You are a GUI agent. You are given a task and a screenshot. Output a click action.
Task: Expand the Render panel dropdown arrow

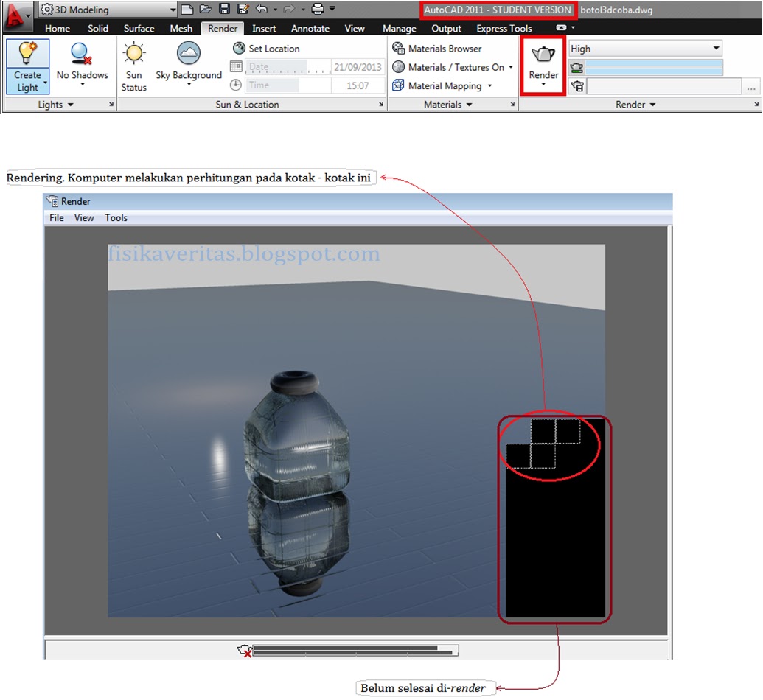coord(652,104)
